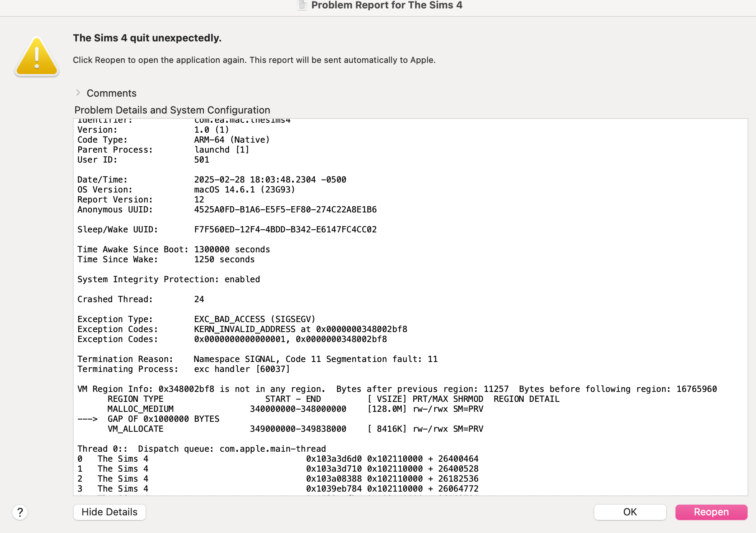The width and height of the screenshot is (756, 533).
Task: Click the 'The Sims 4 quit unexpectedly' heading
Action: [147, 38]
